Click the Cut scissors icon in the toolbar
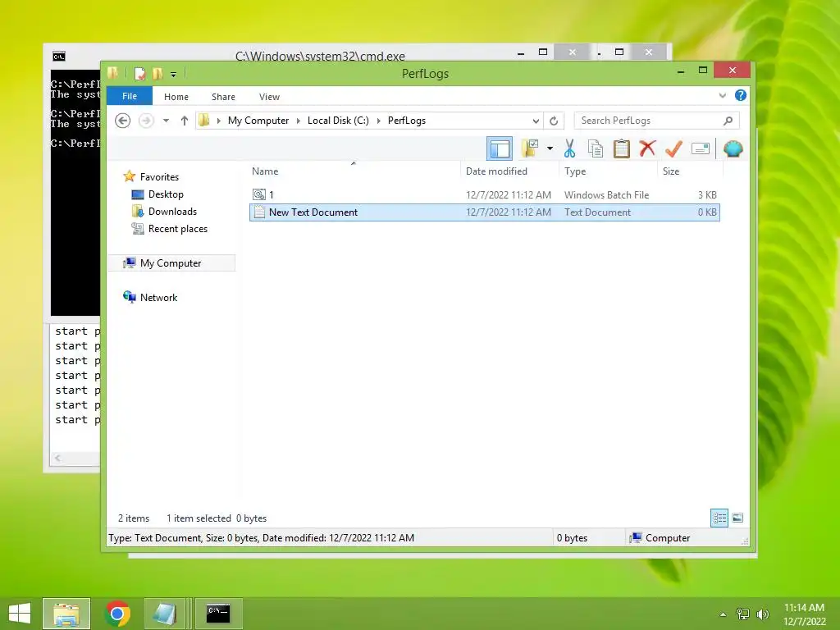The height and width of the screenshot is (630, 840). [569, 148]
